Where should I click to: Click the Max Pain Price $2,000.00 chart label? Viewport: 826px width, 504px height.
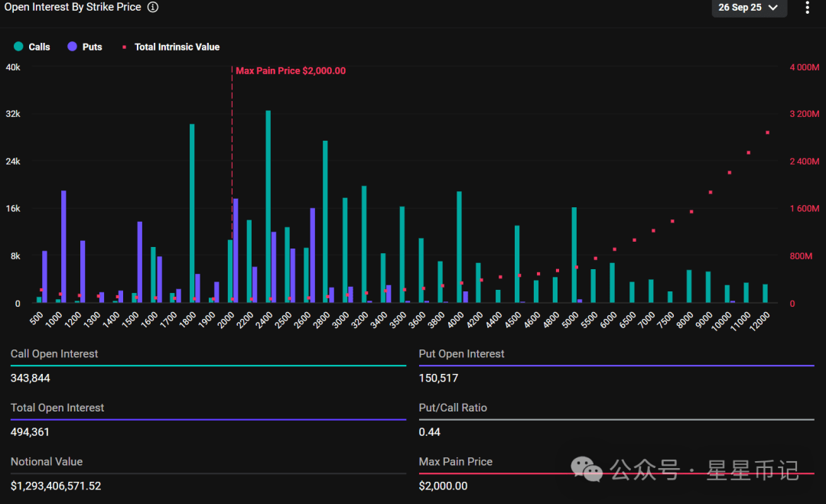291,71
